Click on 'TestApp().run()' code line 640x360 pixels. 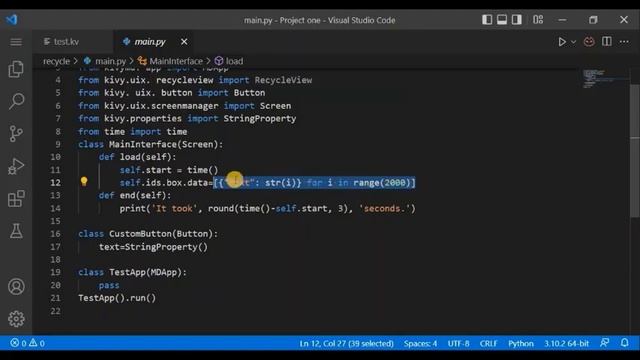(117, 298)
